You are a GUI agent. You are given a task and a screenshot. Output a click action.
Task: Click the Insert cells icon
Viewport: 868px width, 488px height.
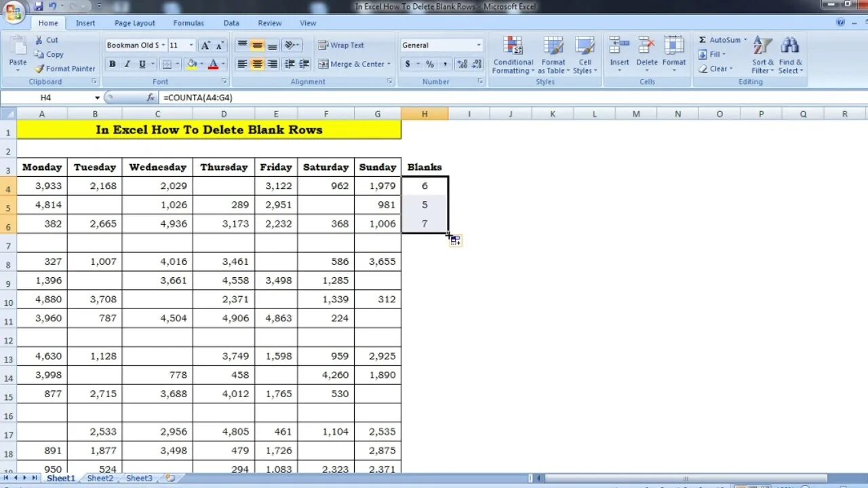(619, 45)
